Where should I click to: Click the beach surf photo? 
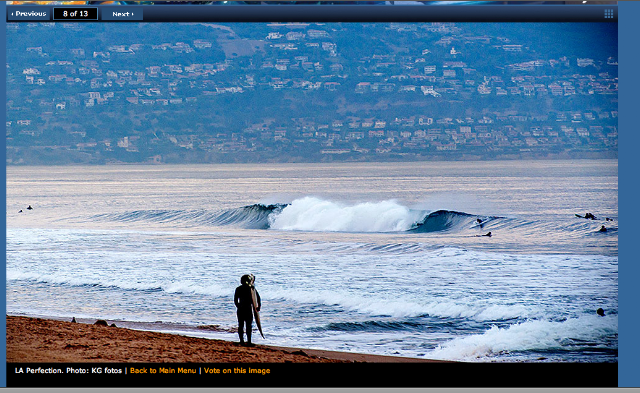pyautogui.click(x=312, y=192)
